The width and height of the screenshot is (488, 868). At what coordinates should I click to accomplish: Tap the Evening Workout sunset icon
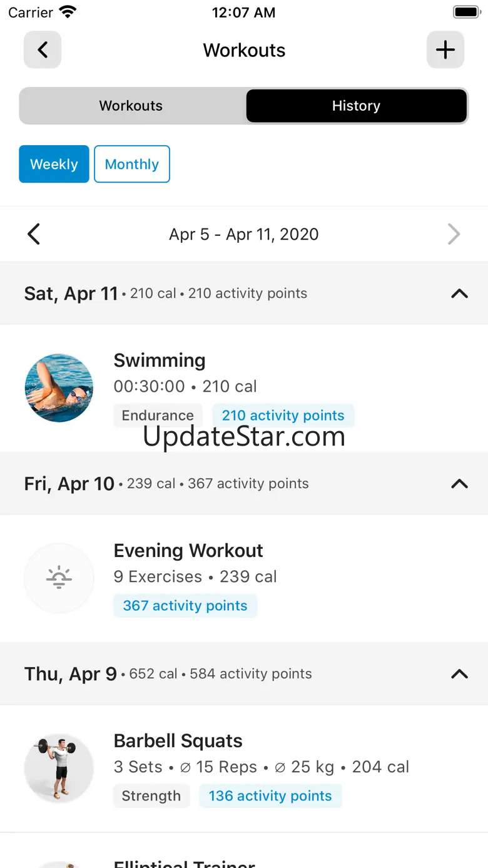click(x=59, y=578)
